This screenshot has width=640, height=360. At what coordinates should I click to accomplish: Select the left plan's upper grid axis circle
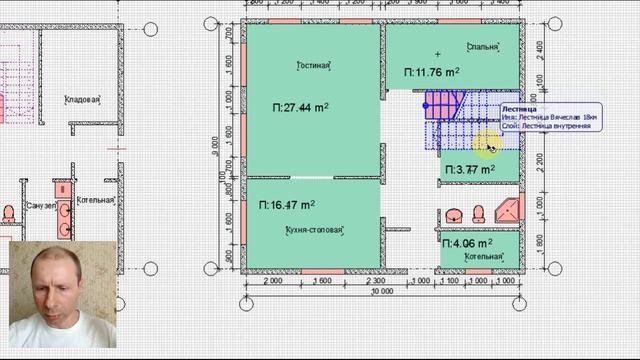(x=151, y=29)
